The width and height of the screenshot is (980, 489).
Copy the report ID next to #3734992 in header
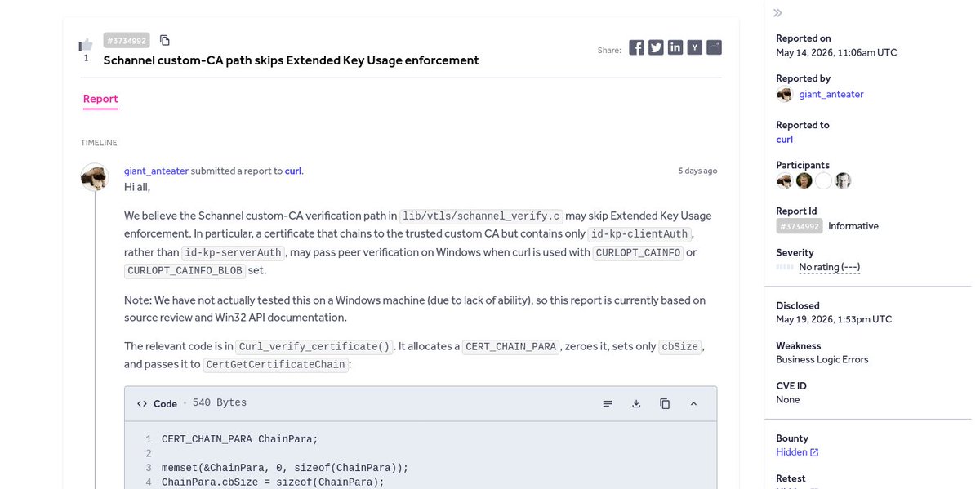tap(165, 40)
